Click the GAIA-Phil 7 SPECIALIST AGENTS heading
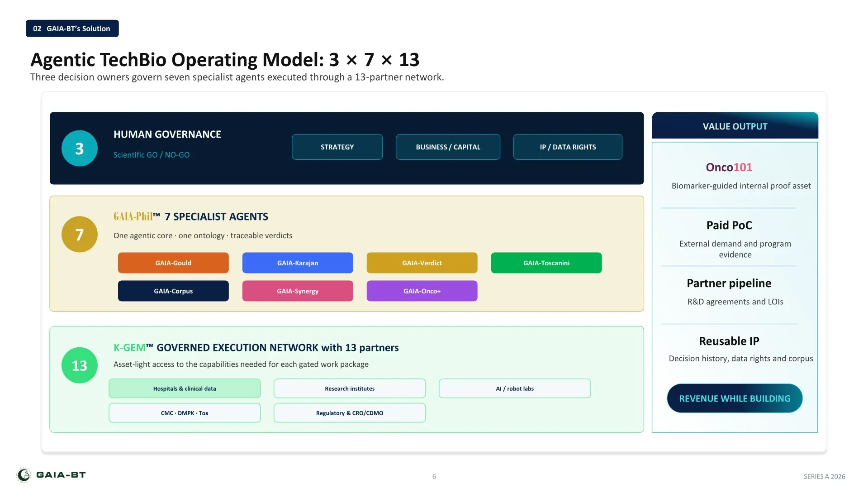This screenshot has height=489, width=868. pos(191,216)
